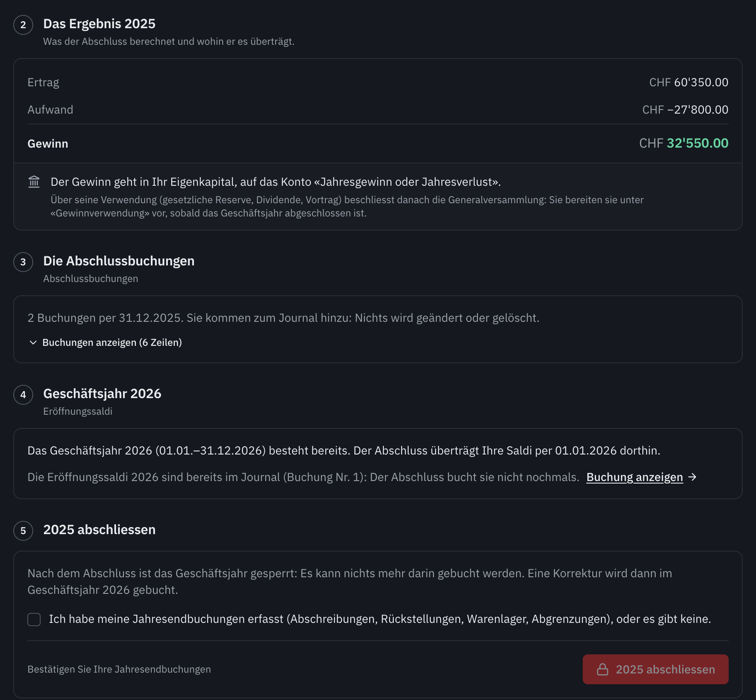Viewport: 756px width, 700px height.
Task: Click the 'Ertrag' row label
Action: point(44,83)
